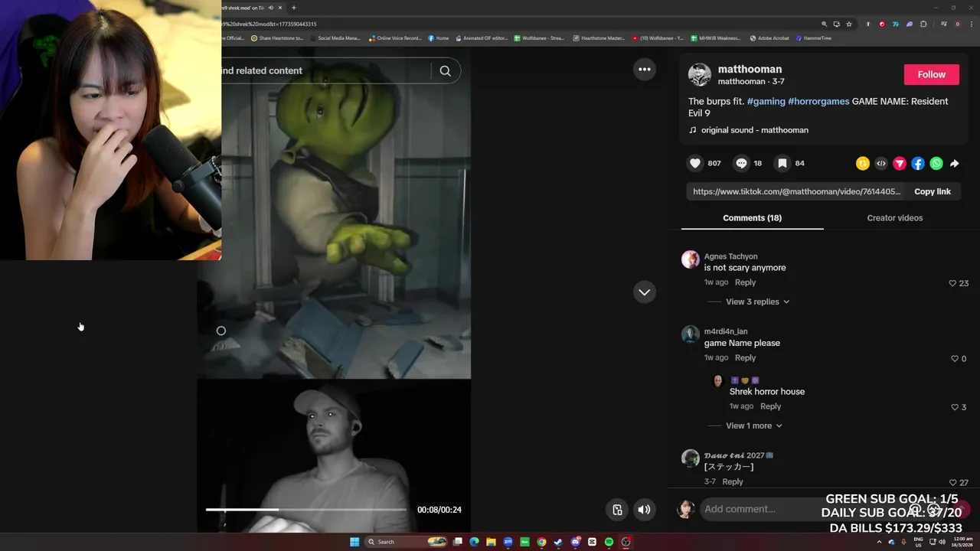
Task: Like the 'Shrek horror house' reply
Action: tap(954, 407)
